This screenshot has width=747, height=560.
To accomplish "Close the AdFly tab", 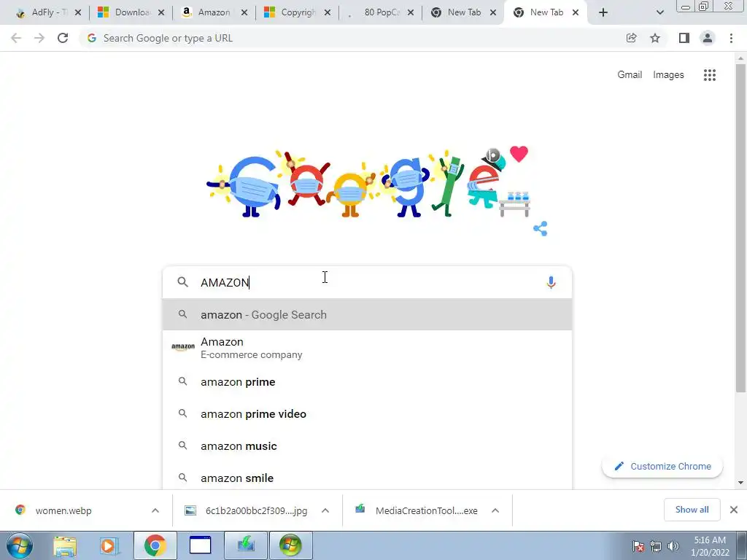I will point(78,12).
